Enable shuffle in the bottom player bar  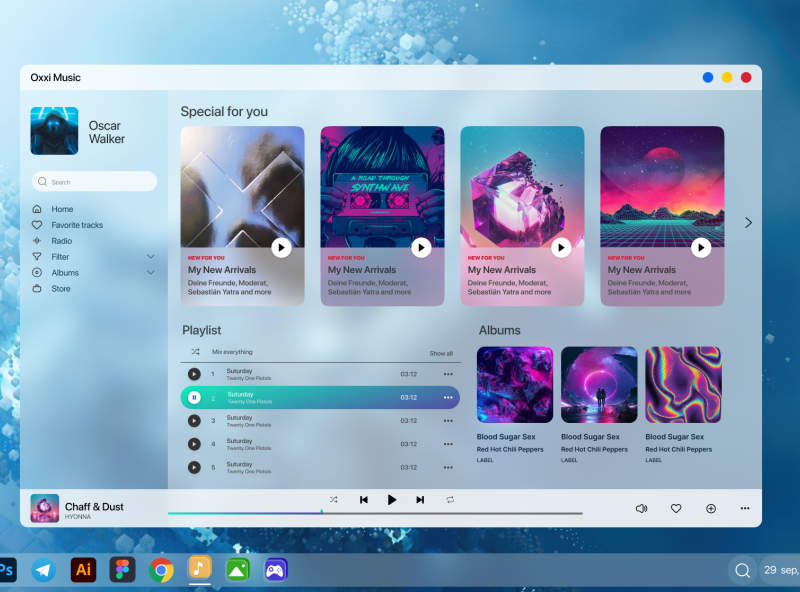pyautogui.click(x=335, y=500)
